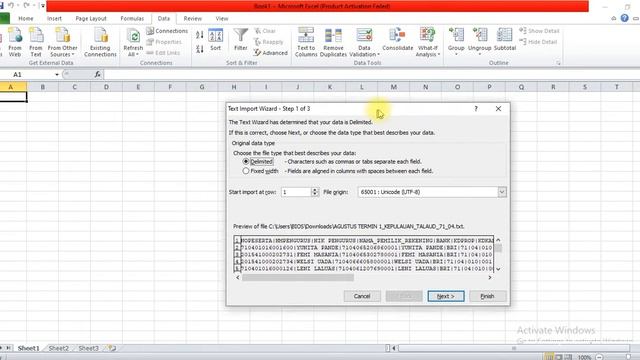Open the Home ribbon tab
This screenshot has height=360, width=640.
26,19
